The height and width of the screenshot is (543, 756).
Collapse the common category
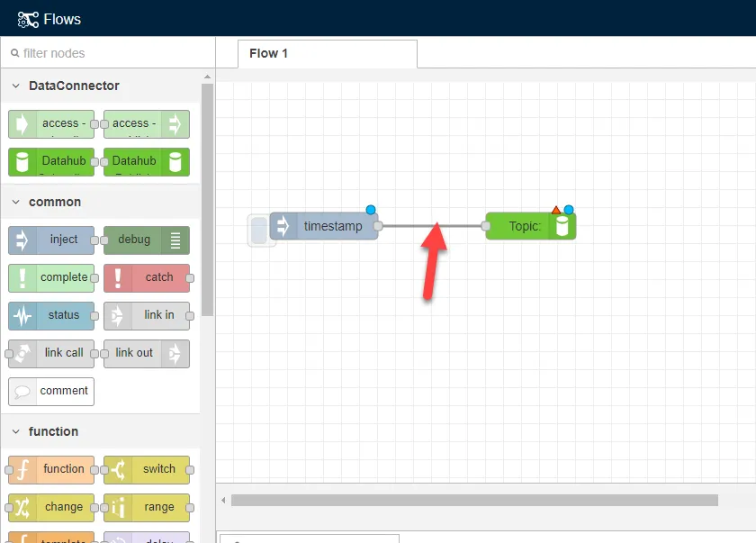pos(16,202)
